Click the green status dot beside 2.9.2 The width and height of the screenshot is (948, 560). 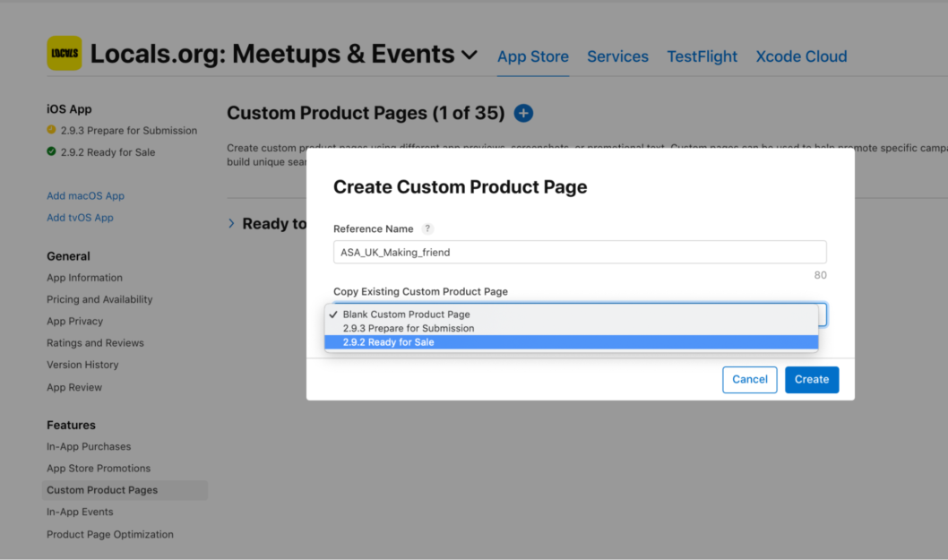pos(51,151)
